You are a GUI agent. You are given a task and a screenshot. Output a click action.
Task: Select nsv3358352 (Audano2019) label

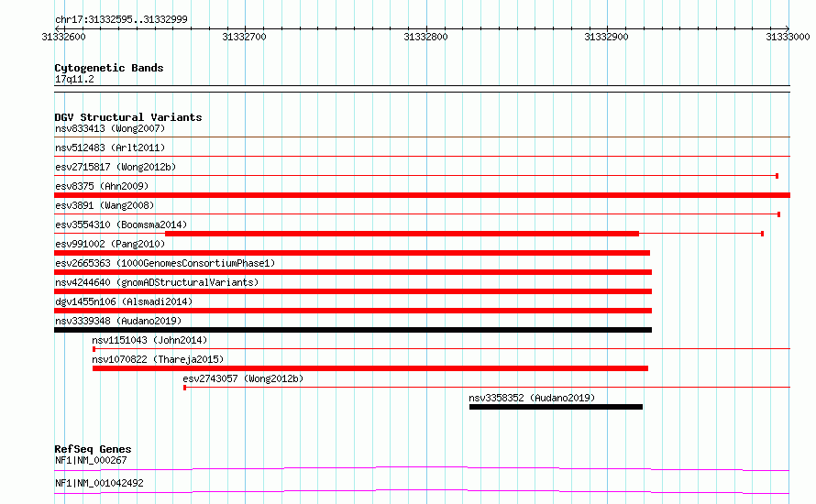coord(532,398)
